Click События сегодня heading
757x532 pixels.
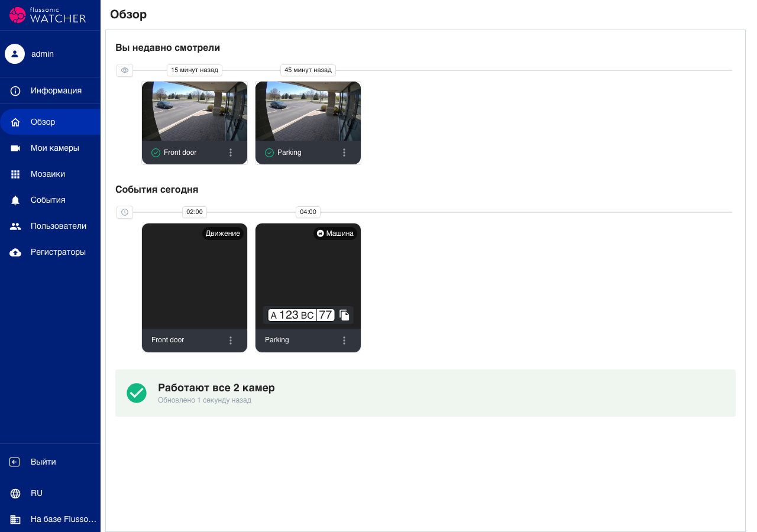click(x=157, y=190)
